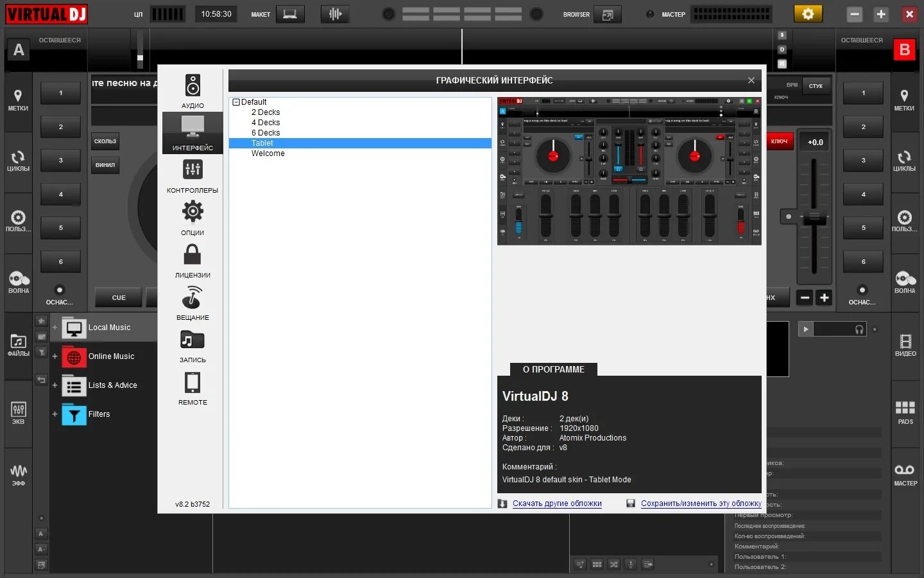Trigger left deck hot cue pad 1
This screenshot has height=578, width=924.
tap(61, 93)
